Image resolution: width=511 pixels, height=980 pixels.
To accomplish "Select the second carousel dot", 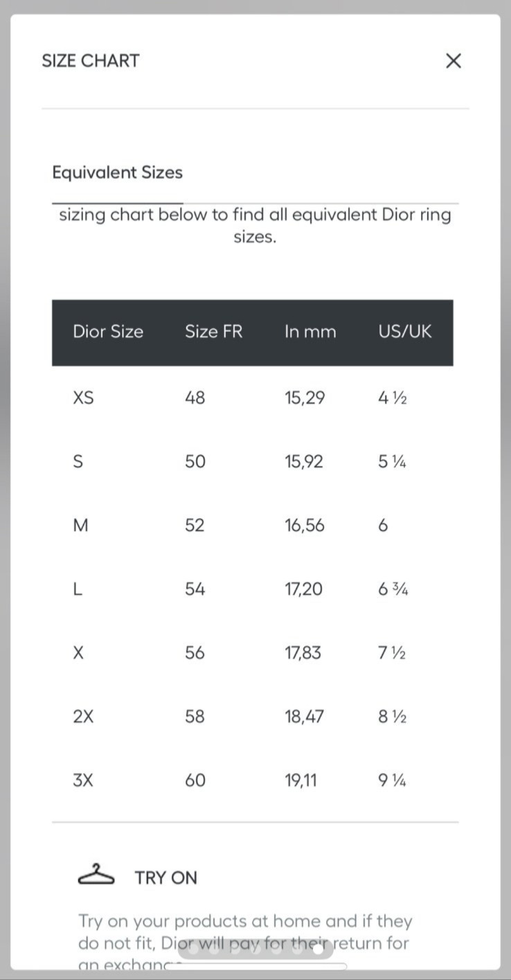I will tap(214, 950).
